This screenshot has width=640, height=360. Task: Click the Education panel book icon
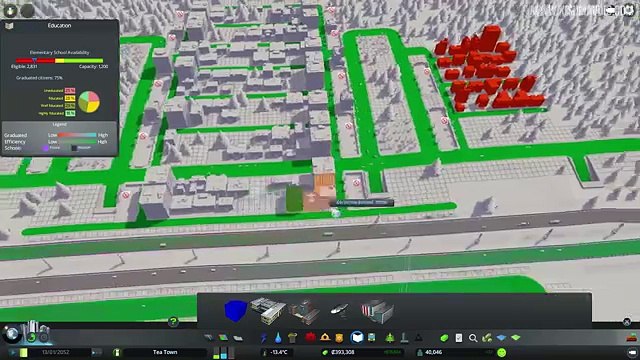pyautogui.click(x=9, y=26)
